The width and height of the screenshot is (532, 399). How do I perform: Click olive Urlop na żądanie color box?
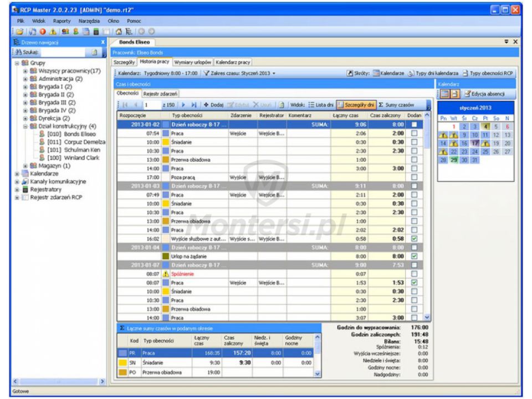166,257
